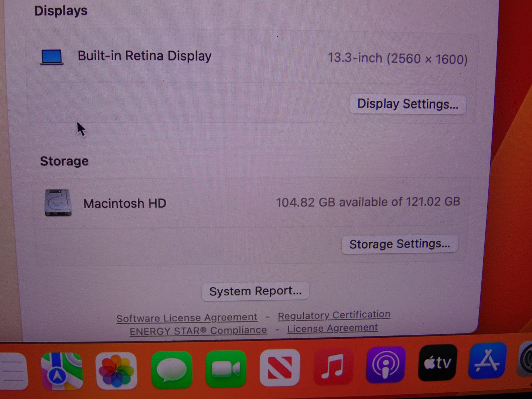Launch the Apple TV app

click(437, 363)
